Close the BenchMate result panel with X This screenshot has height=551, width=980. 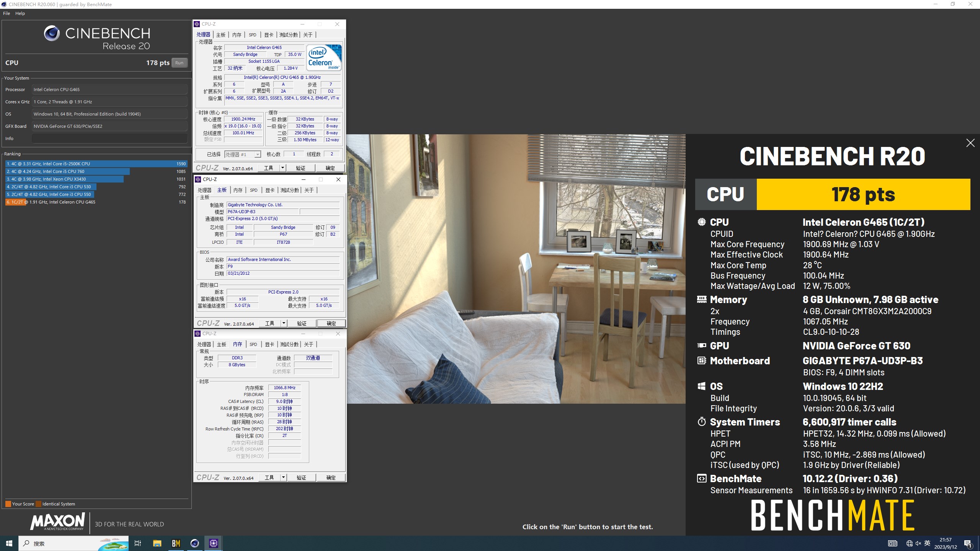tap(970, 143)
